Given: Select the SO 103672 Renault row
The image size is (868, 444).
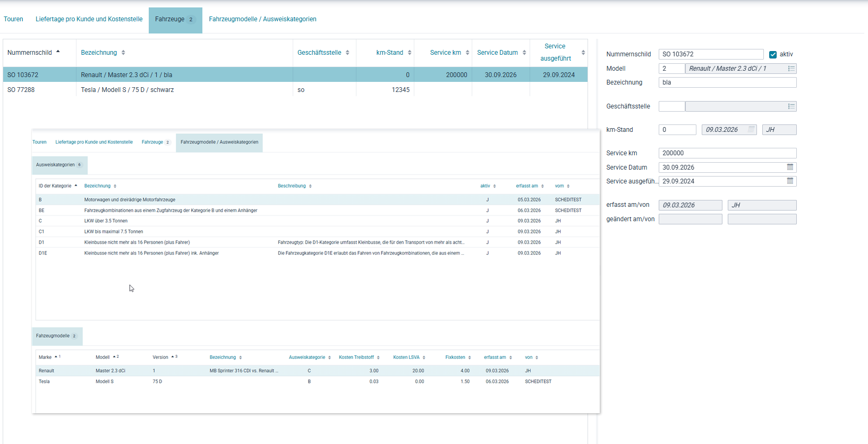Looking at the screenshot, I should click(x=295, y=75).
